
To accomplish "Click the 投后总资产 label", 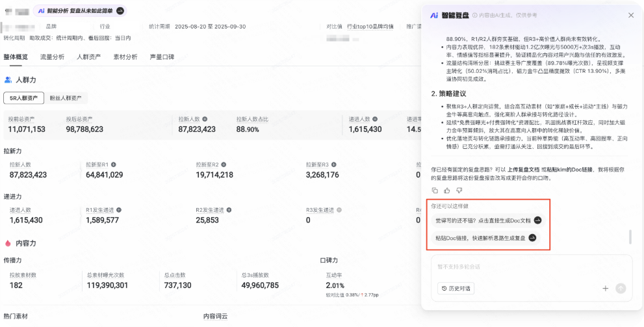I will [x=79, y=119].
